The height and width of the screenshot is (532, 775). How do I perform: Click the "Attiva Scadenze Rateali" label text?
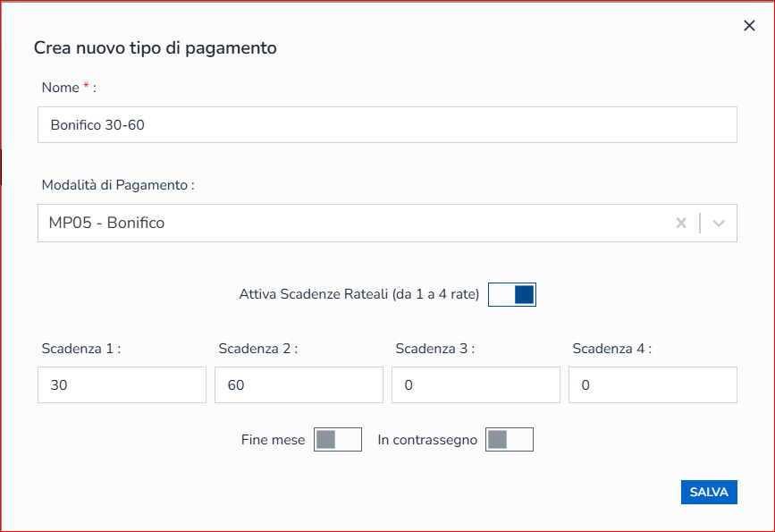pyautogui.click(x=359, y=294)
